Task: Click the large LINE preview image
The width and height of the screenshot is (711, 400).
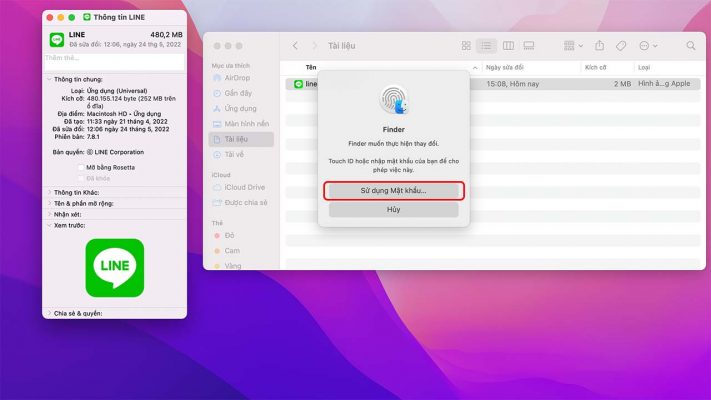Action: (x=115, y=268)
